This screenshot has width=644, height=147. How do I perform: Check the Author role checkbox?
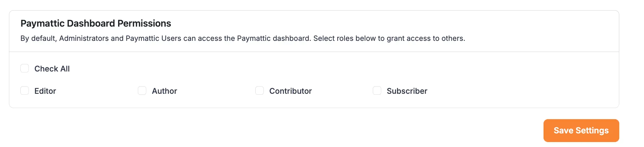click(142, 91)
